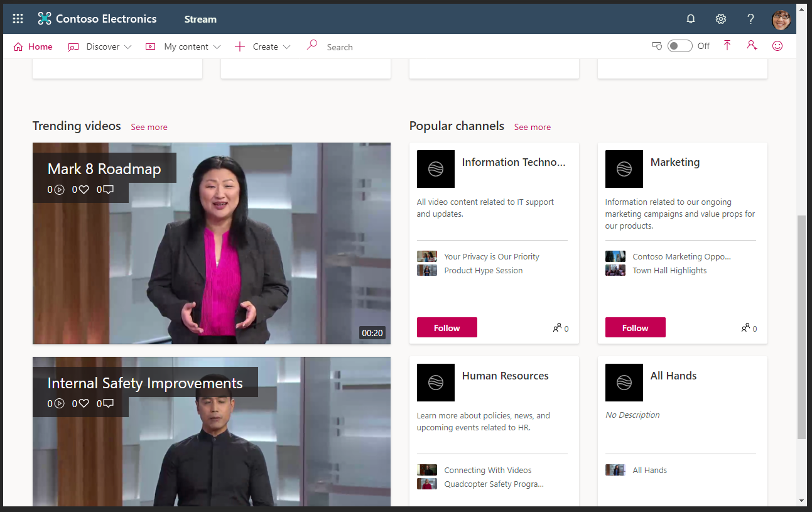Click the invite people icon

[x=752, y=46]
